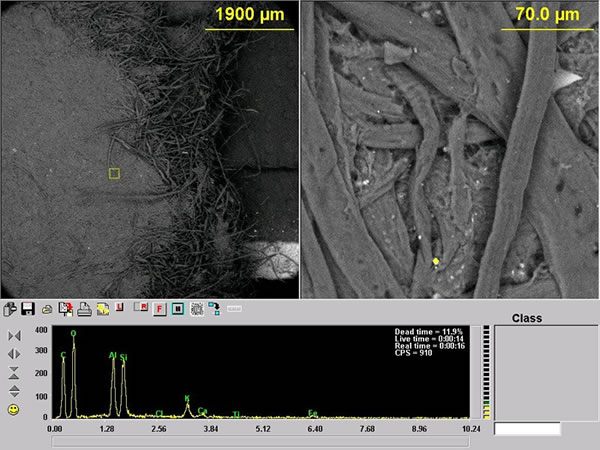Expand spectrum horizontally with outward arrows
Screen dimensions: 600x450
pos(15,354)
